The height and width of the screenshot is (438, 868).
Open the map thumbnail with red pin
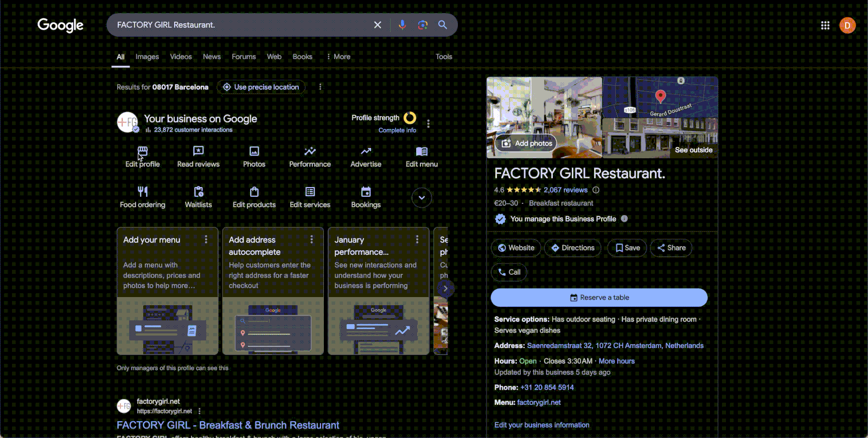pyautogui.click(x=660, y=98)
